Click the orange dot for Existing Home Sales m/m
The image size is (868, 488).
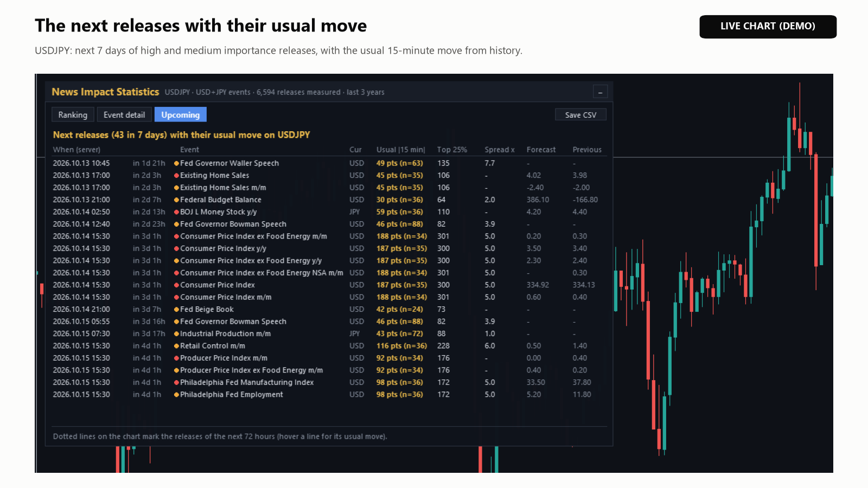coord(176,188)
